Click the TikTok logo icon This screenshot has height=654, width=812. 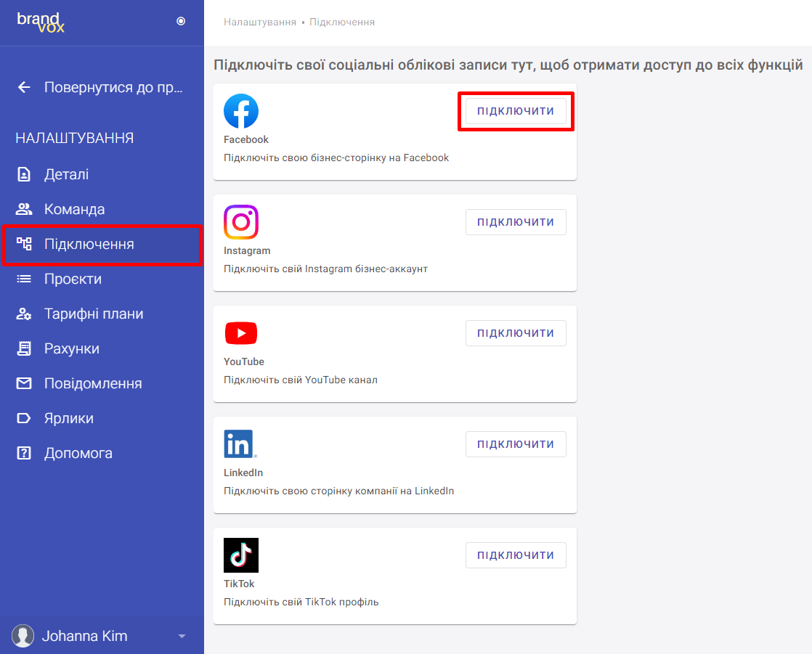(x=241, y=555)
